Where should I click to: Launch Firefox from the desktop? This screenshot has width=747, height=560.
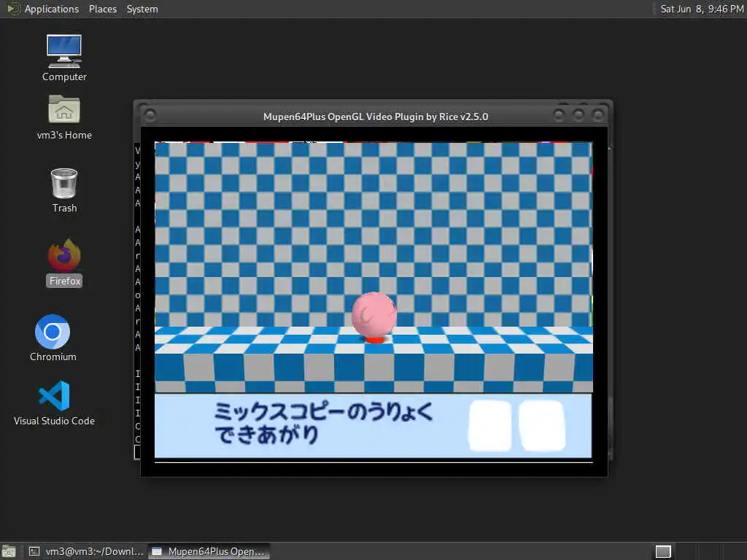pyautogui.click(x=64, y=262)
